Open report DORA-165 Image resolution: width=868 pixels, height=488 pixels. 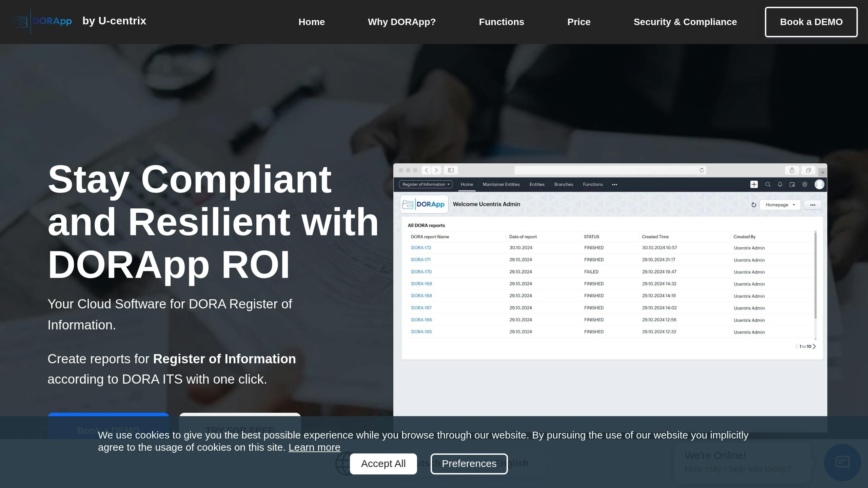coord(421,332)
